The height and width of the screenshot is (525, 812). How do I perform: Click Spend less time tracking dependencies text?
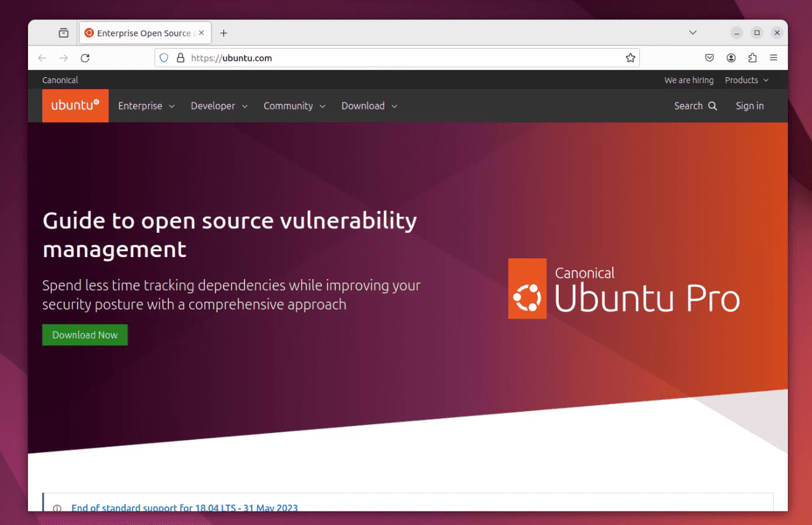[x=231, y=295]
